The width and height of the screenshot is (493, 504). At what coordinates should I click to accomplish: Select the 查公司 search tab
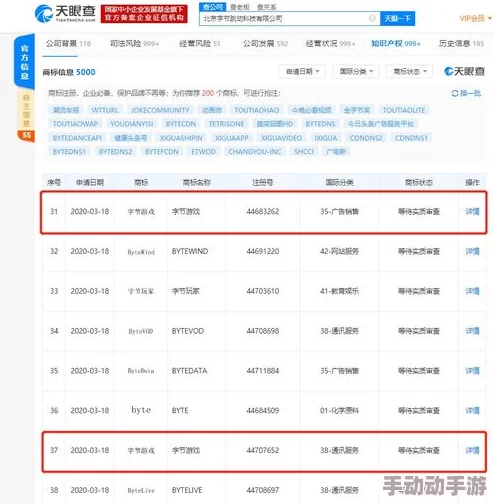click(213, 7)
